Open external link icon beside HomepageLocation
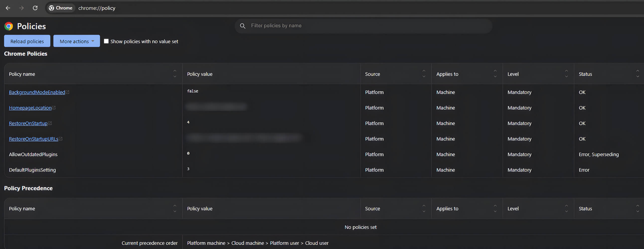 click(x=54, y=108)
